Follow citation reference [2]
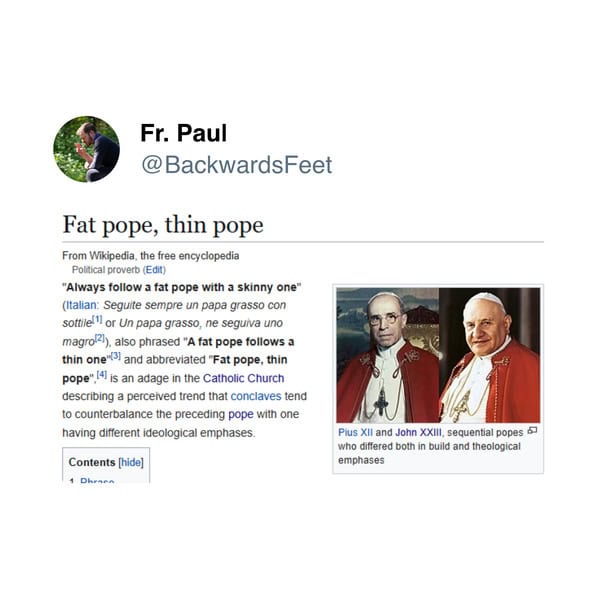Image resolution: width=599 pixels, height=599 pixels. coord(100,338)
